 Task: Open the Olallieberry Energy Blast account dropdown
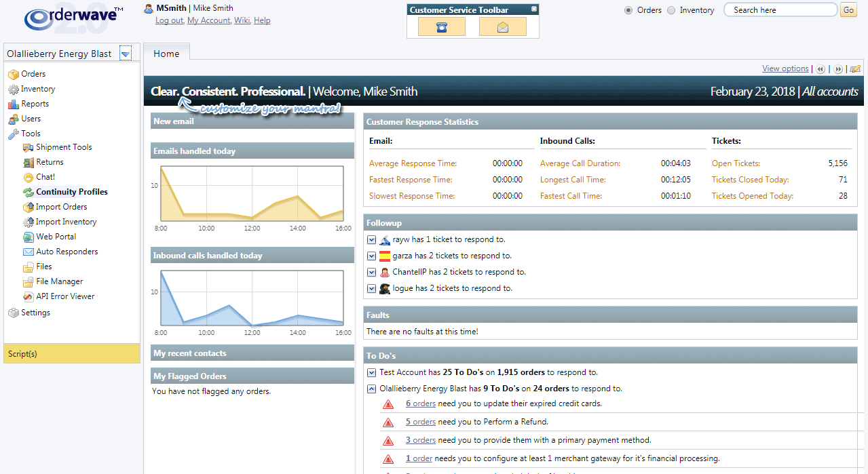[x=126, y=54]
